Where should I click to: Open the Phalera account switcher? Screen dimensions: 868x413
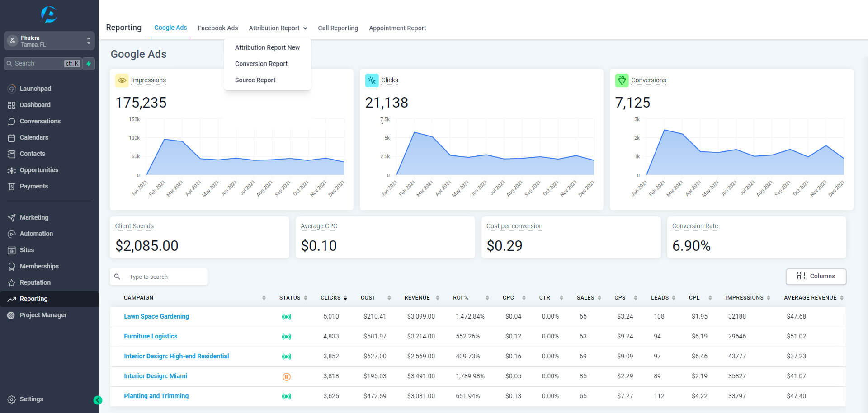[49, 41]
